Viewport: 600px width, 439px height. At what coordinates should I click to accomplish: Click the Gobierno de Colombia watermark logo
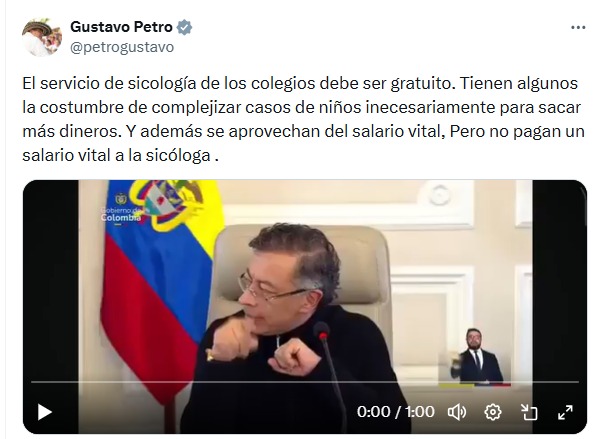pyautogui.click(x=121, y=209)
